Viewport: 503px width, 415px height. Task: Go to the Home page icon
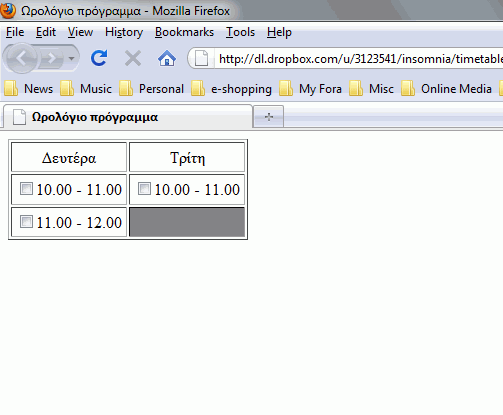[x=167, y=58]
